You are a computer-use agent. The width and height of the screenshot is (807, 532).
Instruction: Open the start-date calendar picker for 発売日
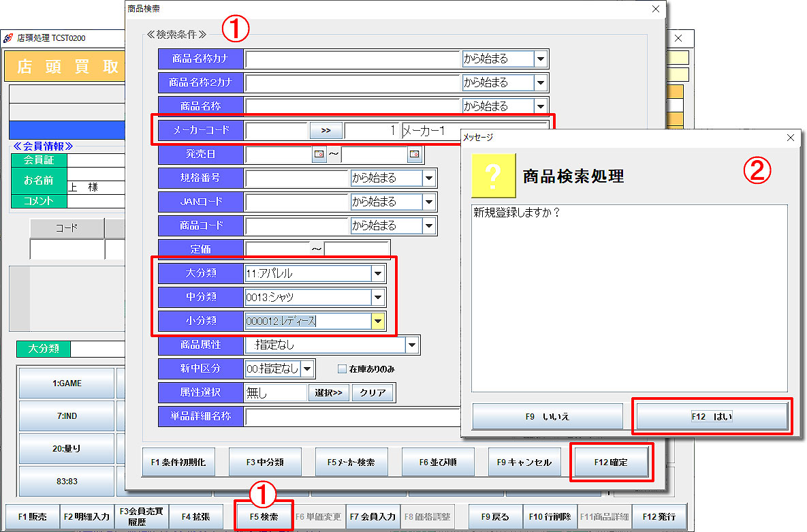(319, 154)
